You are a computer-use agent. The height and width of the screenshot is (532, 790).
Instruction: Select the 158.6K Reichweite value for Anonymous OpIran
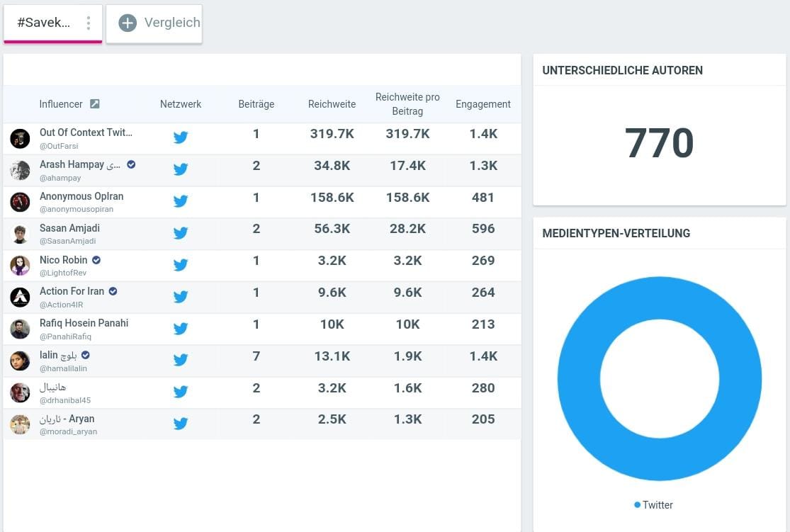[332, 198]
